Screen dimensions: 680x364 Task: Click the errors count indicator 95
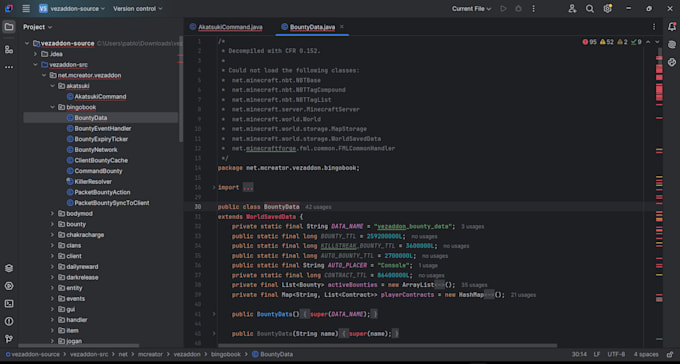[589, 42]
